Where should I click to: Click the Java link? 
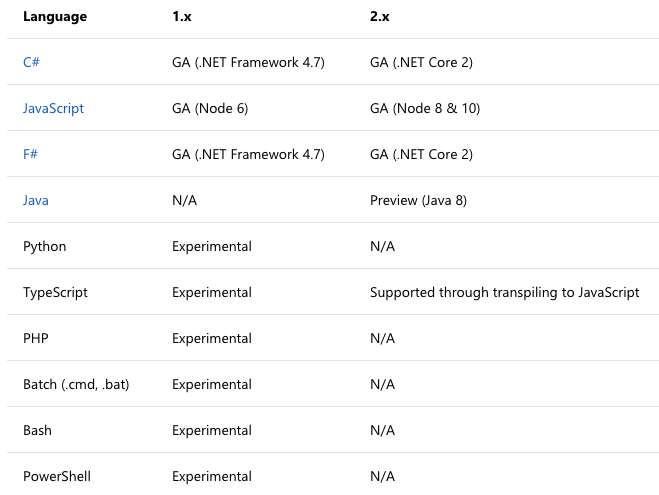coord(36,200)
